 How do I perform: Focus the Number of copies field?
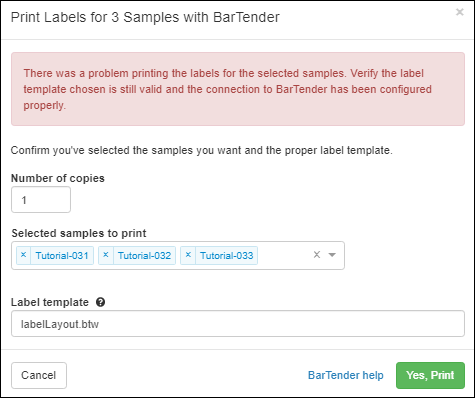click(41, 200)
